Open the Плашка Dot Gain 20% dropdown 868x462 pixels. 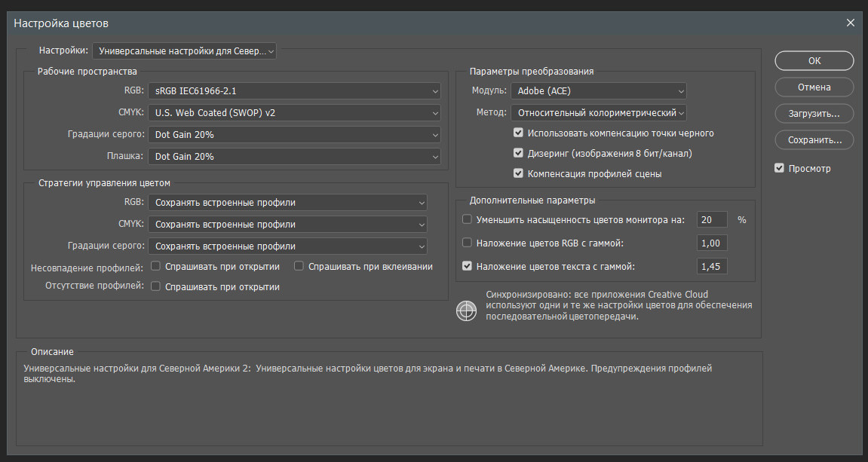tap(294, 157)
